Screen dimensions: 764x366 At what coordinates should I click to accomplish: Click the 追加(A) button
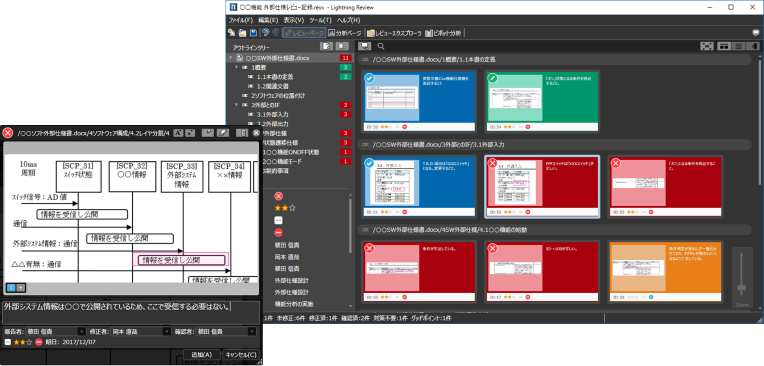[201, 355]
